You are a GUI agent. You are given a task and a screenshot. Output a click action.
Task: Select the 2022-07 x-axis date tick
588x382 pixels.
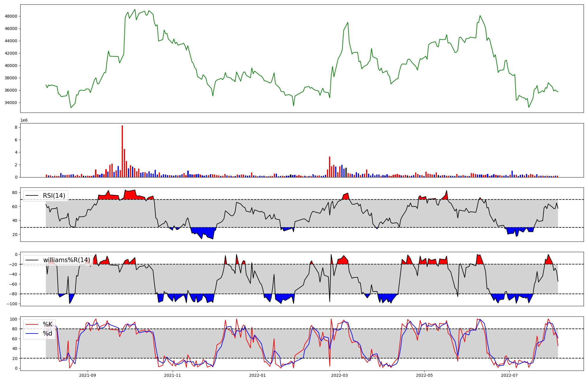pyautogui.click(x=509, y=375)
